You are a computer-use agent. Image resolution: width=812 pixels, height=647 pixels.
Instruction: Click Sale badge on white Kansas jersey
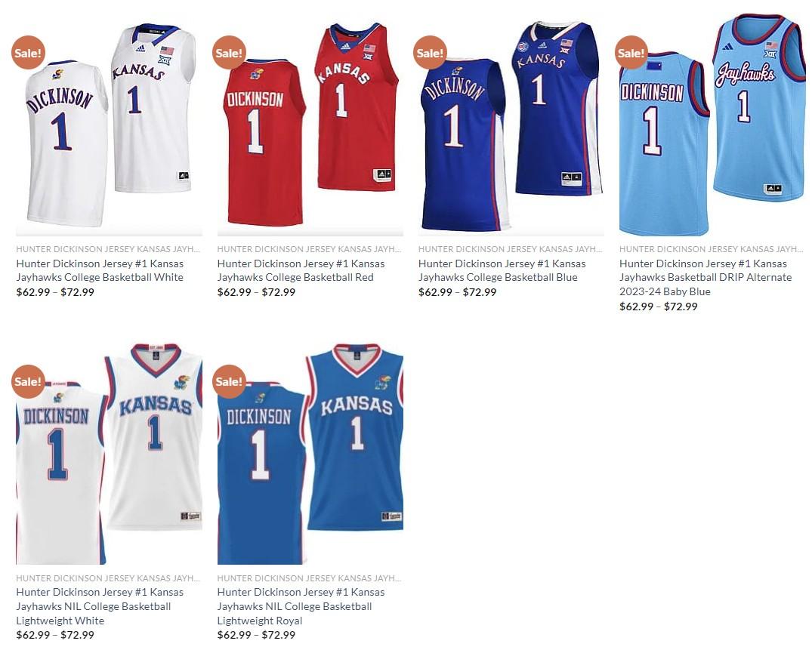pyautogui.click(x=28, y=53)
